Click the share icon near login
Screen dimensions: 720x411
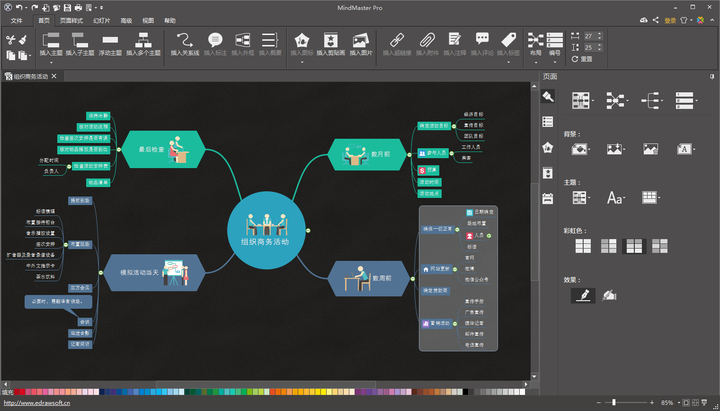(x=655, y=20)
